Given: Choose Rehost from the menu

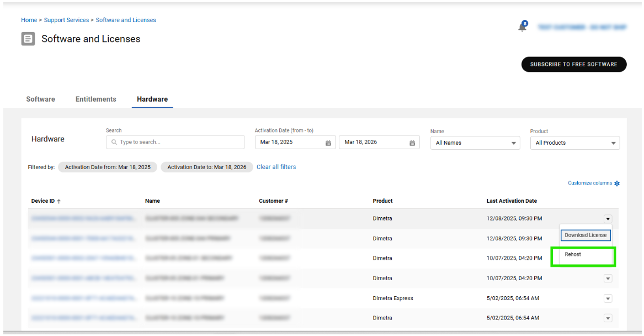Looking at the screenshot, I should point(572,255).
